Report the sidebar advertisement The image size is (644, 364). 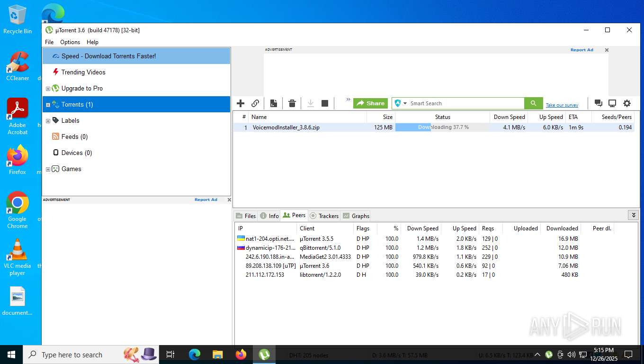tap(206, 200)
